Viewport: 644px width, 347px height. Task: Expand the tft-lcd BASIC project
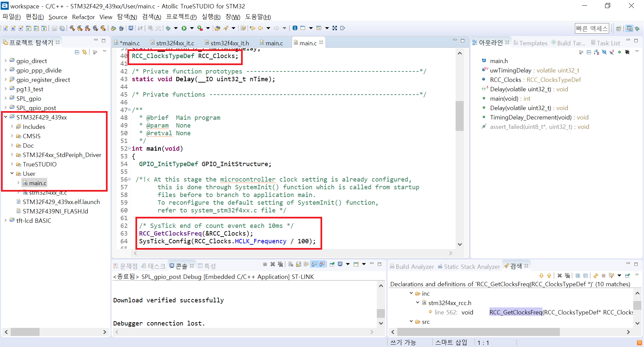[6, 220]
